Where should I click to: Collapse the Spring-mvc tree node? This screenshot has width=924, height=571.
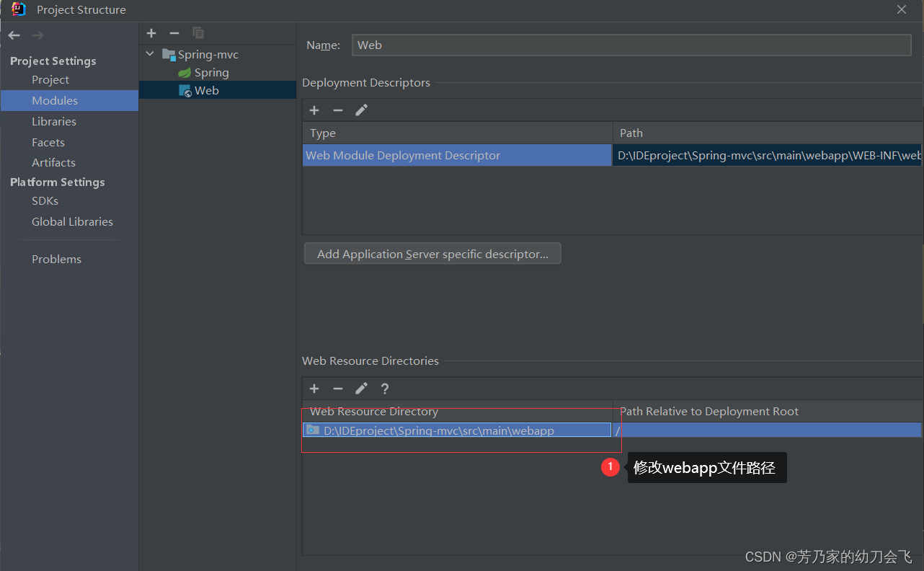click(150, 54)
